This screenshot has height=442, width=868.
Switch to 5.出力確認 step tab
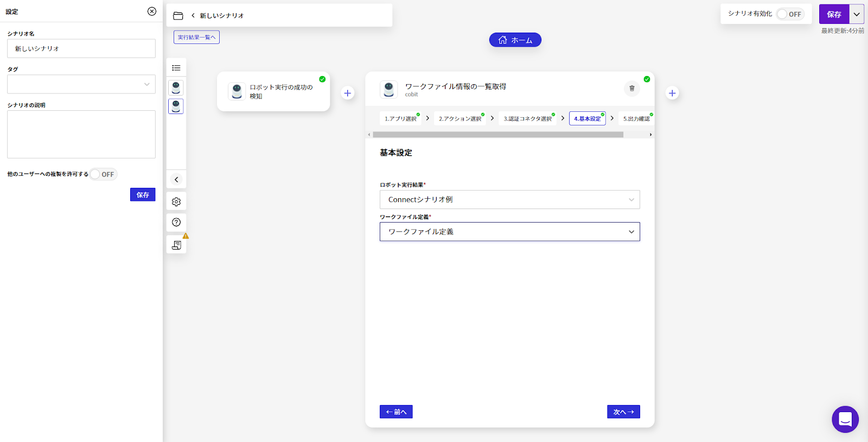click(x=636, y=118)
